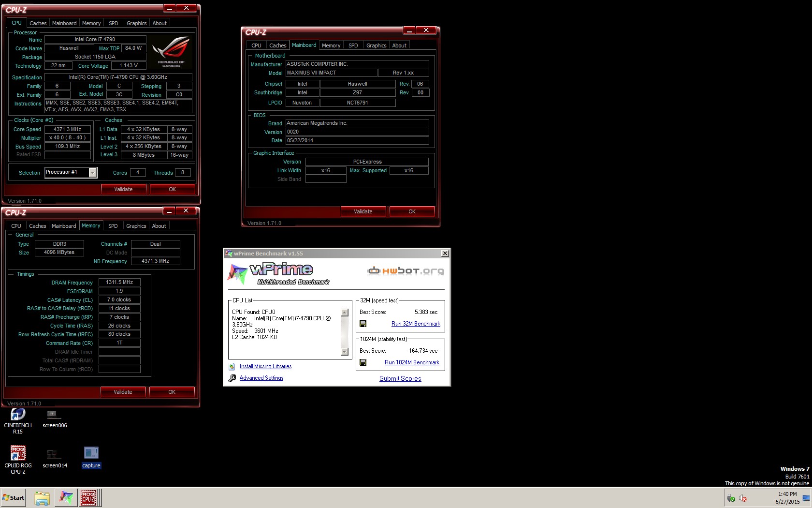Click the HWBOT.org logo in wPrime

(406, 271)
